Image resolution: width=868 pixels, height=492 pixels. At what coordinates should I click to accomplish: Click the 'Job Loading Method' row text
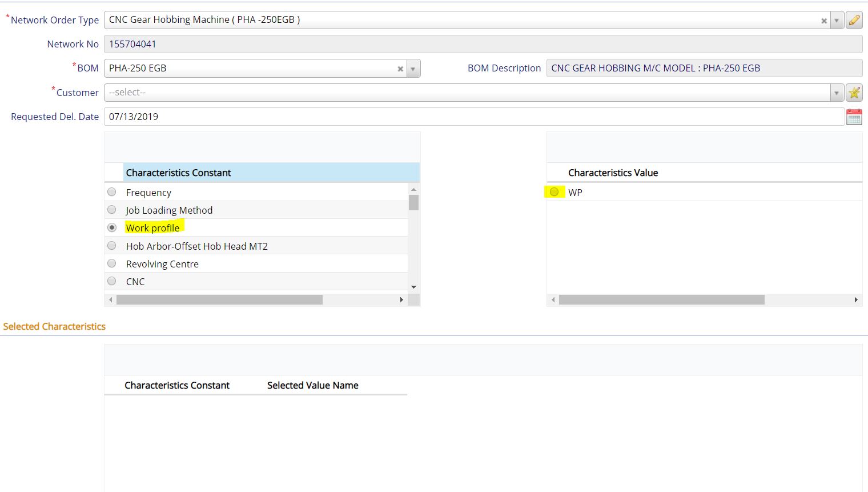(169, 210)
